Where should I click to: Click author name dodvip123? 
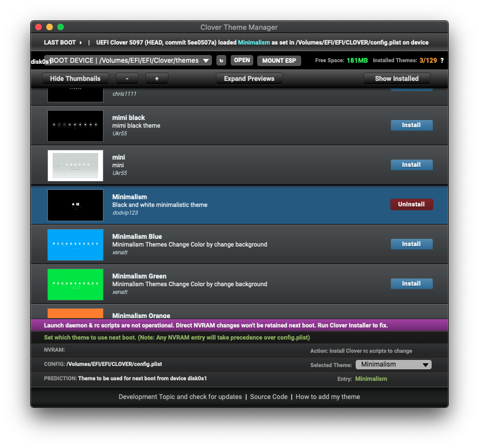[x=125, y=212]
